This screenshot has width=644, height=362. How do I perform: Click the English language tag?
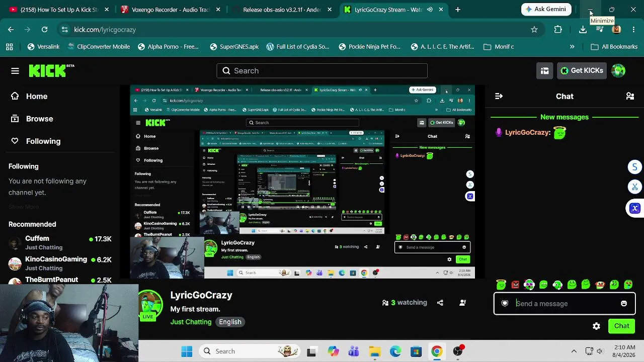click(230, 322)
